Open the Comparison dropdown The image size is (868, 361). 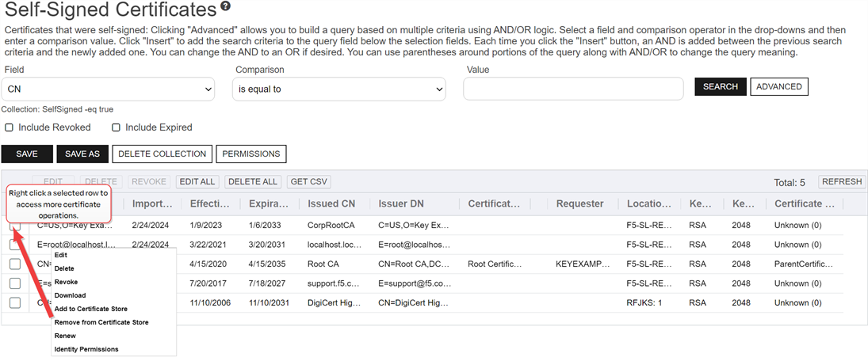[339, 89]
